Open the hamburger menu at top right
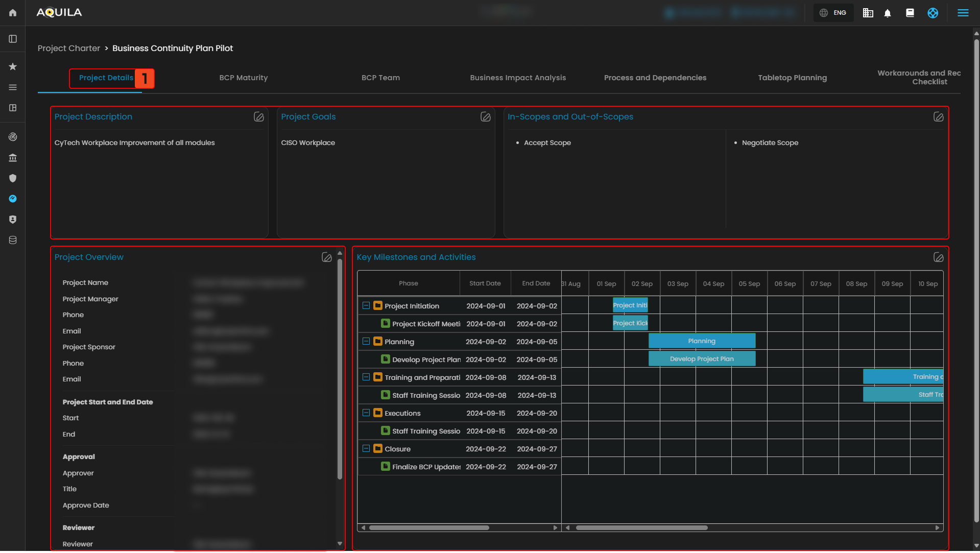 (963, 13)
